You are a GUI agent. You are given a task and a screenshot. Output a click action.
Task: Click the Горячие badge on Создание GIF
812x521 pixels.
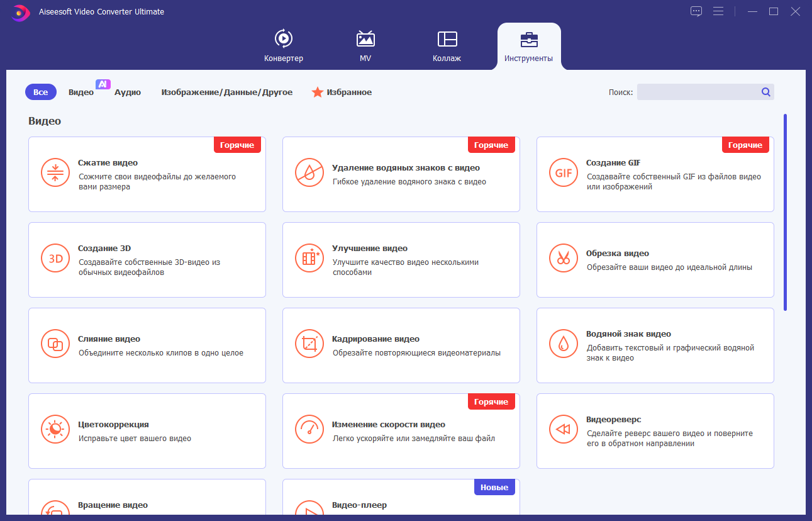[745, 145]
